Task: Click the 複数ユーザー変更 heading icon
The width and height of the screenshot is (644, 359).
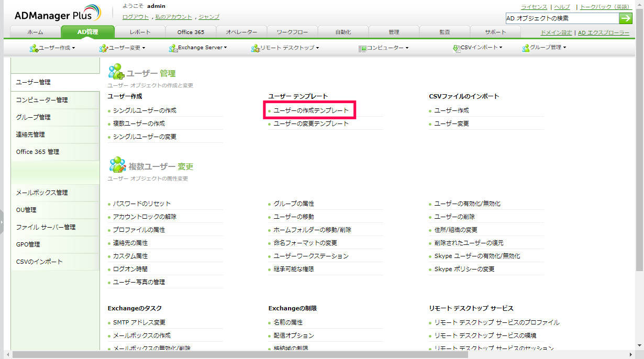Action: 117,165
